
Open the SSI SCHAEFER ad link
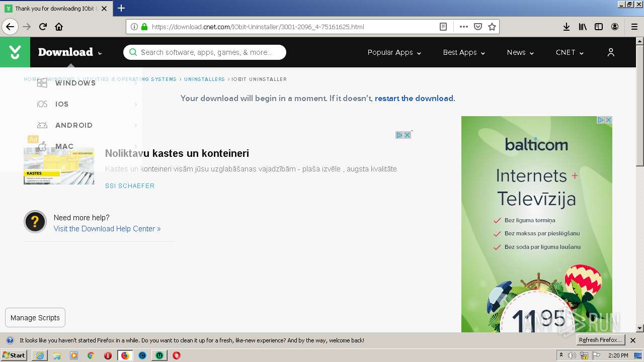130,186
